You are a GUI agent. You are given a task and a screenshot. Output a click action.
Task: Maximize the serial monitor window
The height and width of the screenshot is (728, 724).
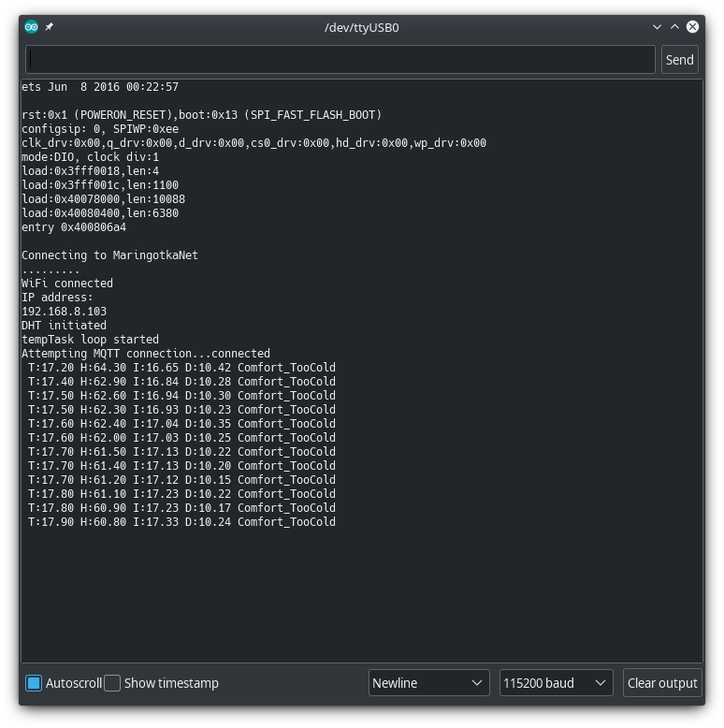(674, 27)
